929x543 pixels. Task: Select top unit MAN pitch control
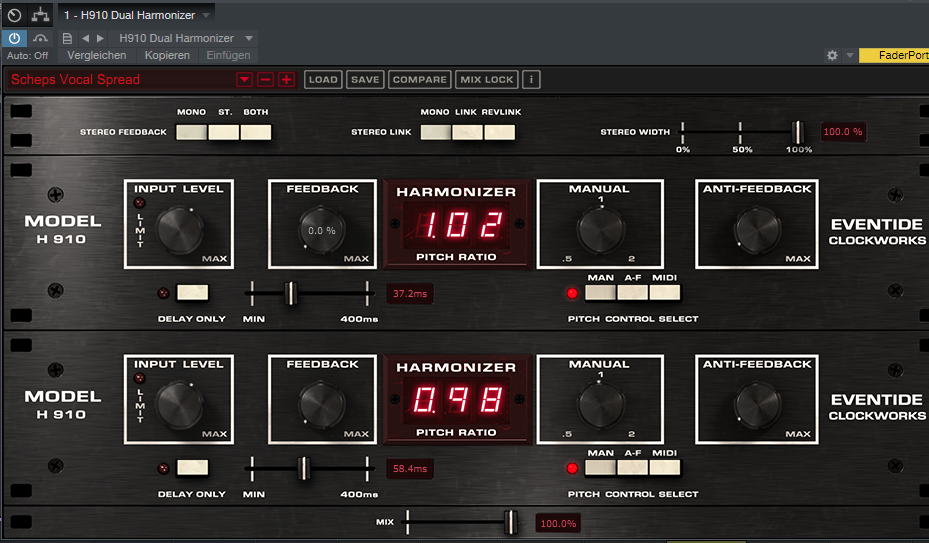point(601,292)
